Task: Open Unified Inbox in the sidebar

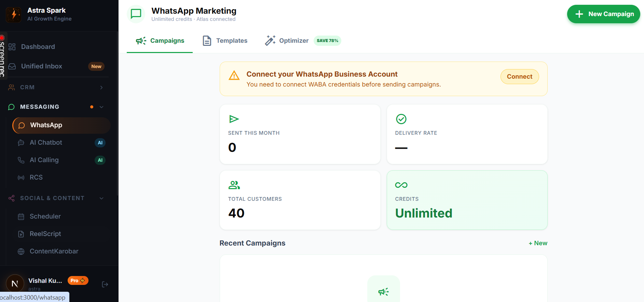Action: pos(58,66)
